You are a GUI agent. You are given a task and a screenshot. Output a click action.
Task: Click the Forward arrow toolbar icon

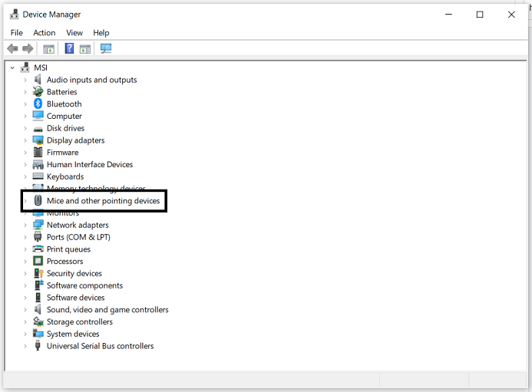(28, 49)
